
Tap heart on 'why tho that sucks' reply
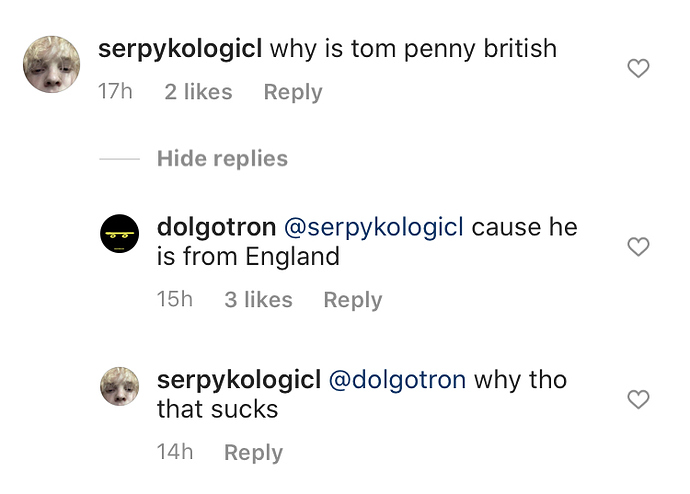pyautogui.click(x=638, y=399)
